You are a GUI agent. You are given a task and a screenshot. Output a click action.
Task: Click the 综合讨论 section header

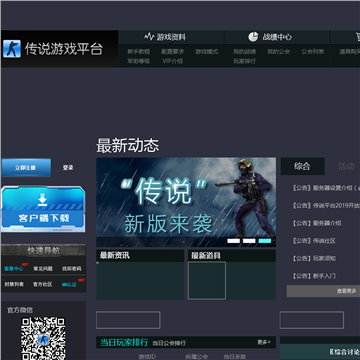(344, 352)
